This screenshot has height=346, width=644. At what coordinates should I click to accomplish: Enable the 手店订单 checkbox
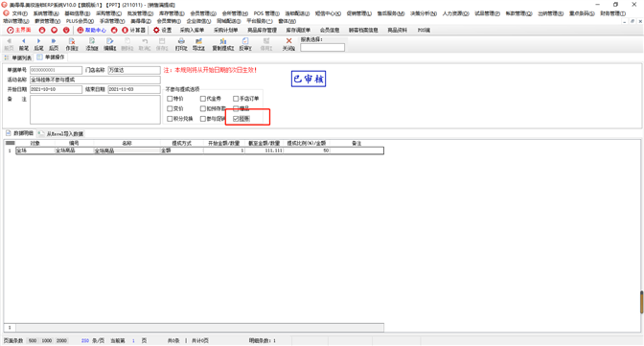(x=236, y=99)
